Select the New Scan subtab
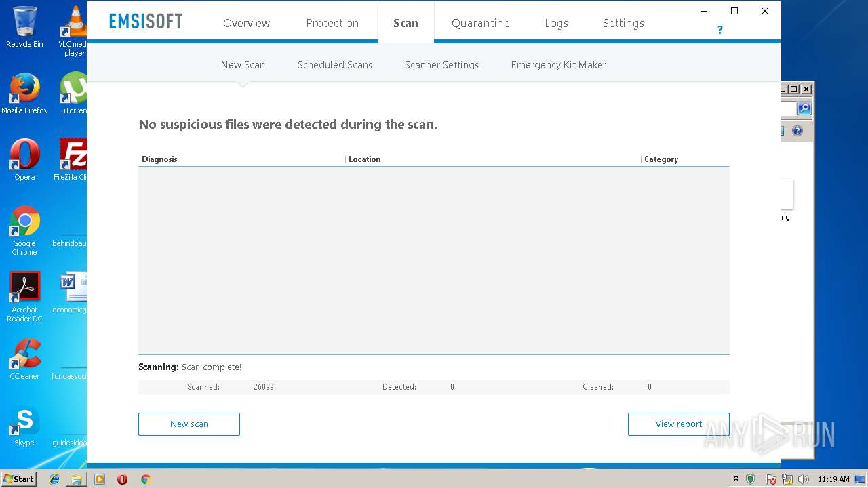Image resolution: width=868 pixels, height=488 pixels. coord(243,65)
